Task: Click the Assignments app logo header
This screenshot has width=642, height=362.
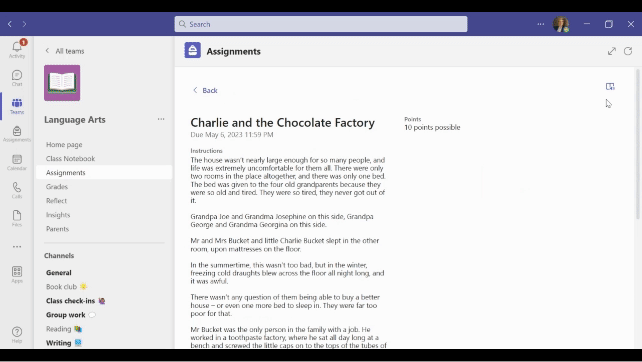Action: (192, 50)
